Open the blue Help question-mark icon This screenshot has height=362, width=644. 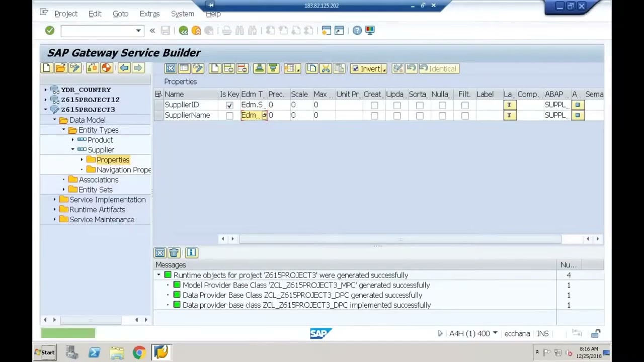click(x=357, y=31)
